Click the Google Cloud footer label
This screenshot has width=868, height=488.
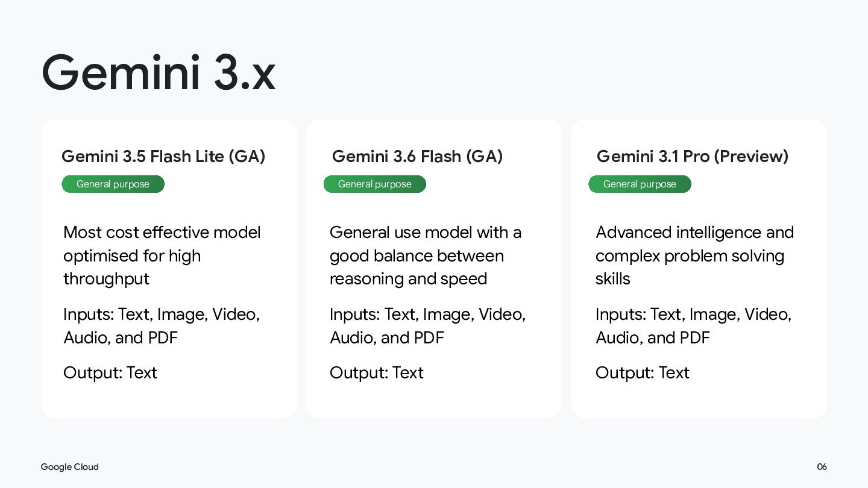tap(70, 467)
